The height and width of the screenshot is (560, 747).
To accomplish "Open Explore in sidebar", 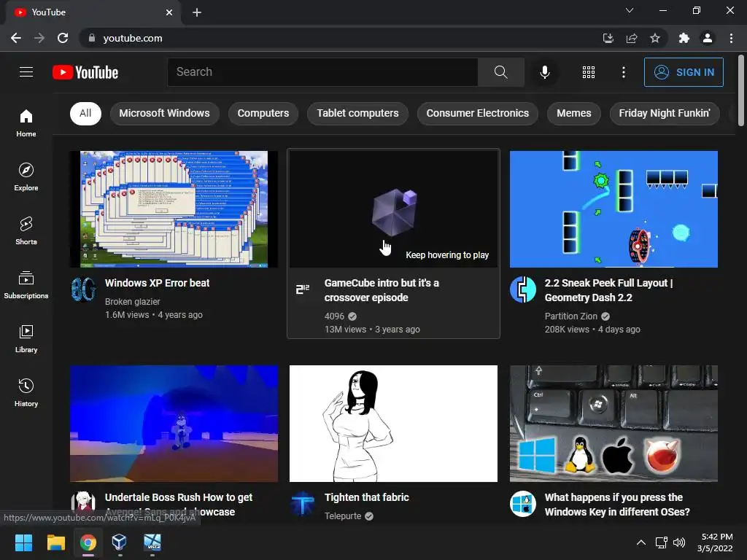I will tap(26, 176).
